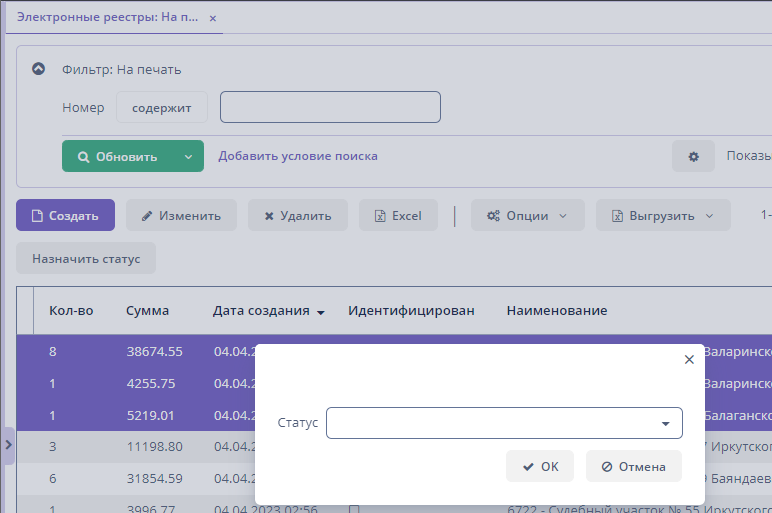This screenshot has width=772, height=513.
Task: Close the status dialog with X
Action: click(x=688, y=360)
